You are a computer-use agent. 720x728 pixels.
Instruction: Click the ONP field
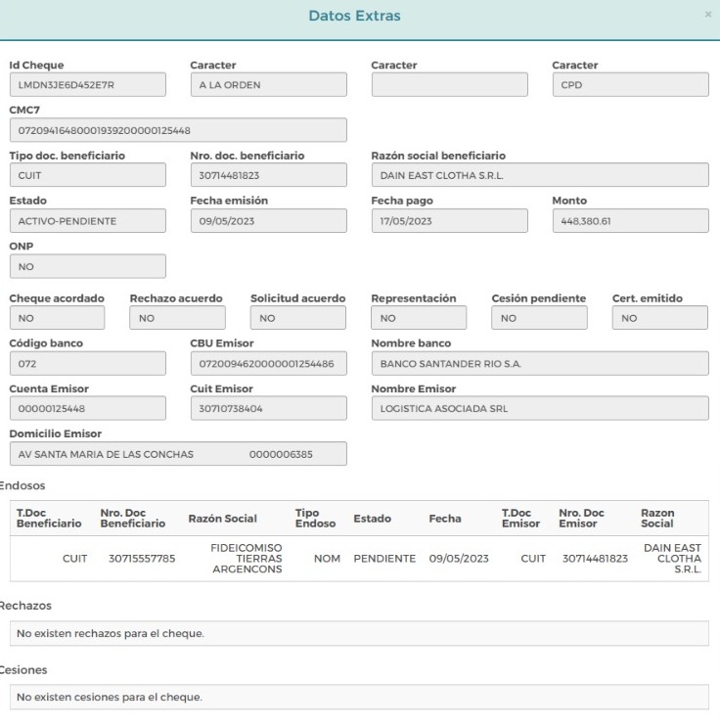click(x=88, y=266)
